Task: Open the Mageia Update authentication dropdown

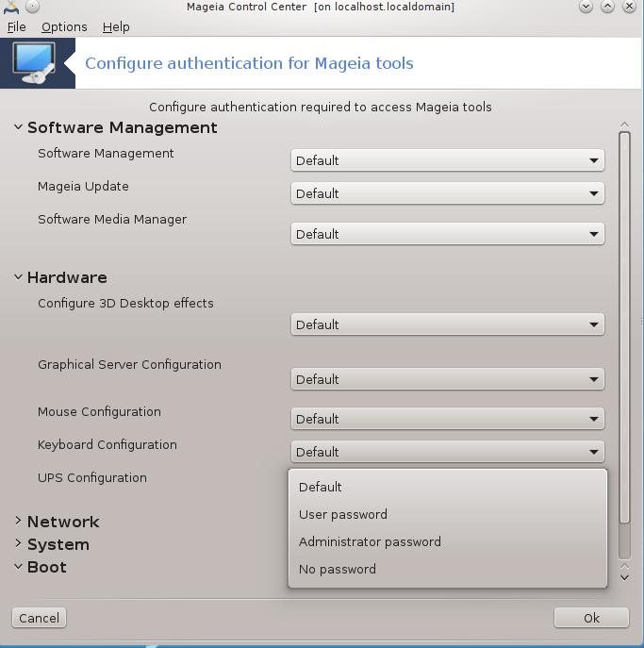Action: pos(447,193)
